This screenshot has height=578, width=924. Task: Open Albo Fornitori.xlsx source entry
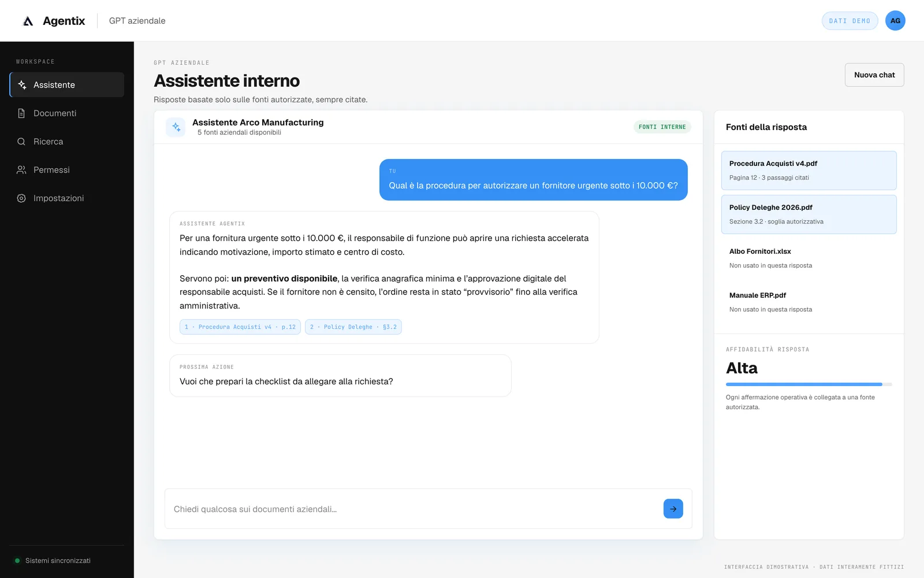coord(808,258)
